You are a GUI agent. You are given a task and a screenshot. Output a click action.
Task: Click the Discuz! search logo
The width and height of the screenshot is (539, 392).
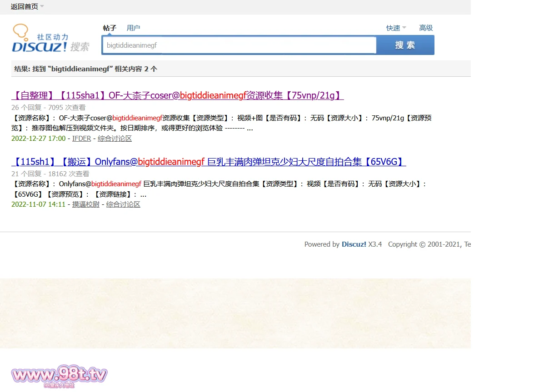pyautogui.click(x=50, y=38)
